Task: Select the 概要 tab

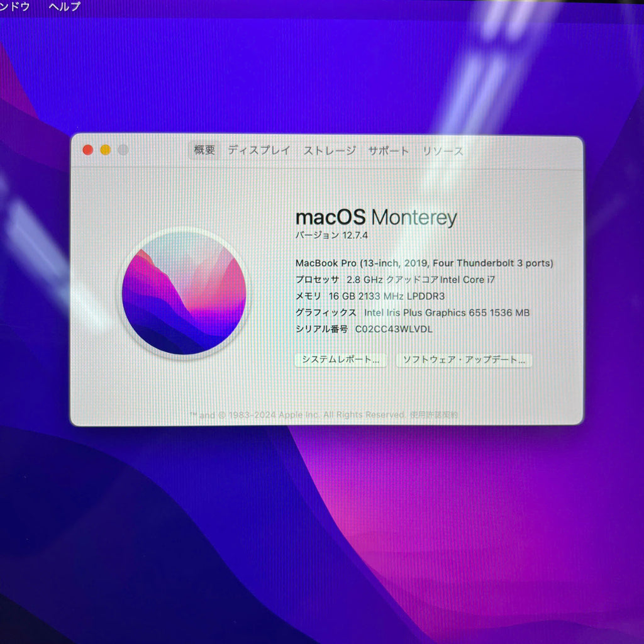Action: pos(204,150)
